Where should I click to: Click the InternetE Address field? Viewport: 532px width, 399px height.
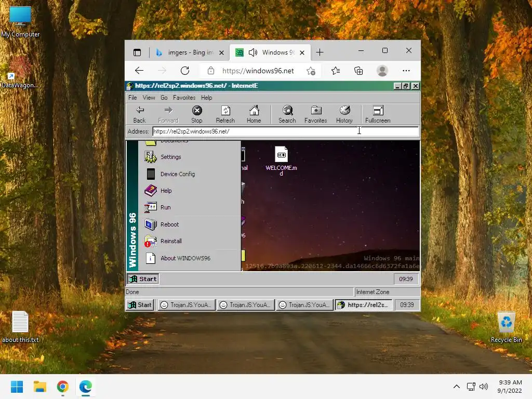pyautogui.click(x=286, y=131)
